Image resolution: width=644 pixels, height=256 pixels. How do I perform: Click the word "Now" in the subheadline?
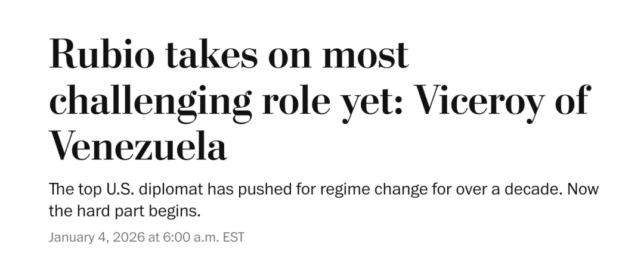click(581, 190)
